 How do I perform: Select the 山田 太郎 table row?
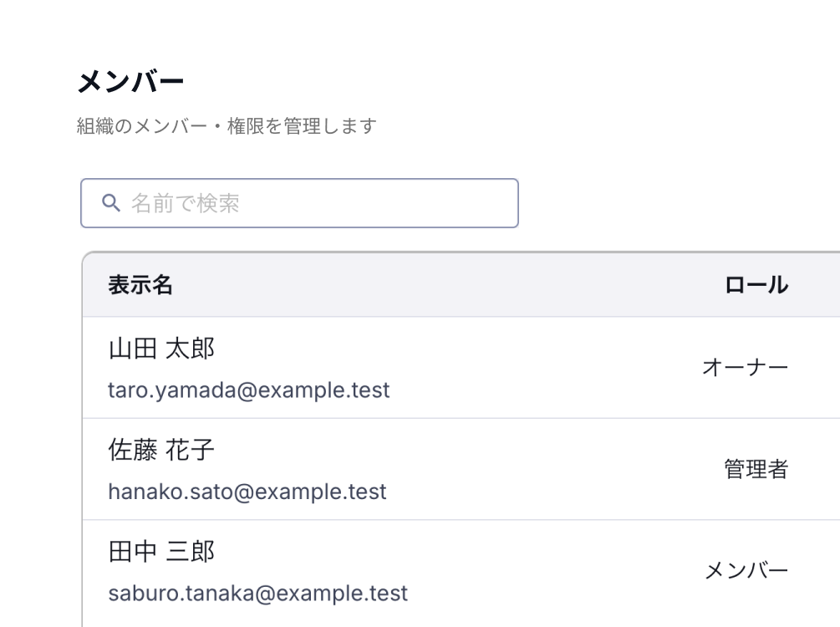(x=461, y=368)
